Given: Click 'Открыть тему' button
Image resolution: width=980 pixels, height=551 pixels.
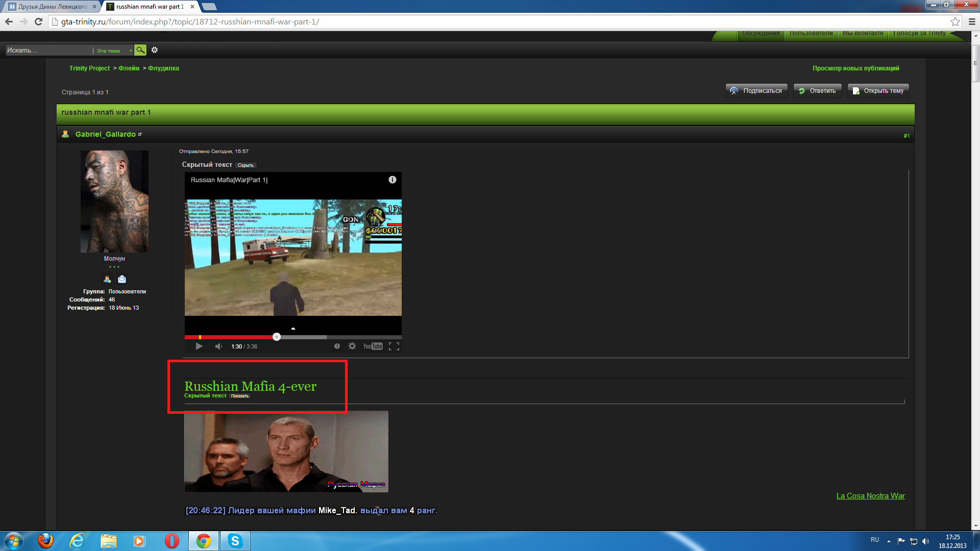Looking at the screenshot, I should pos(878,91).
